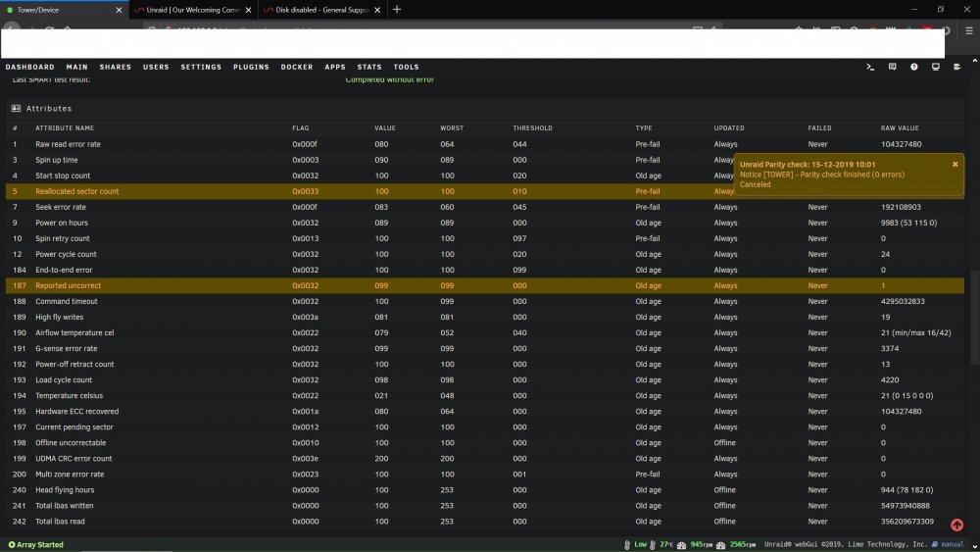Viewport: 980px width, 552px height.
Task: Click the page scrollbar thumb
Action: pos(974,316)
